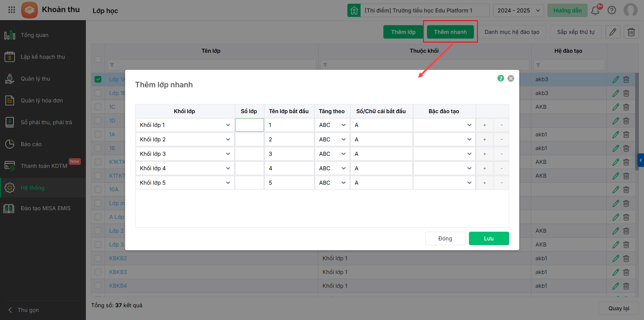Open Danh mục hệ đào tạo

(512, 32)
